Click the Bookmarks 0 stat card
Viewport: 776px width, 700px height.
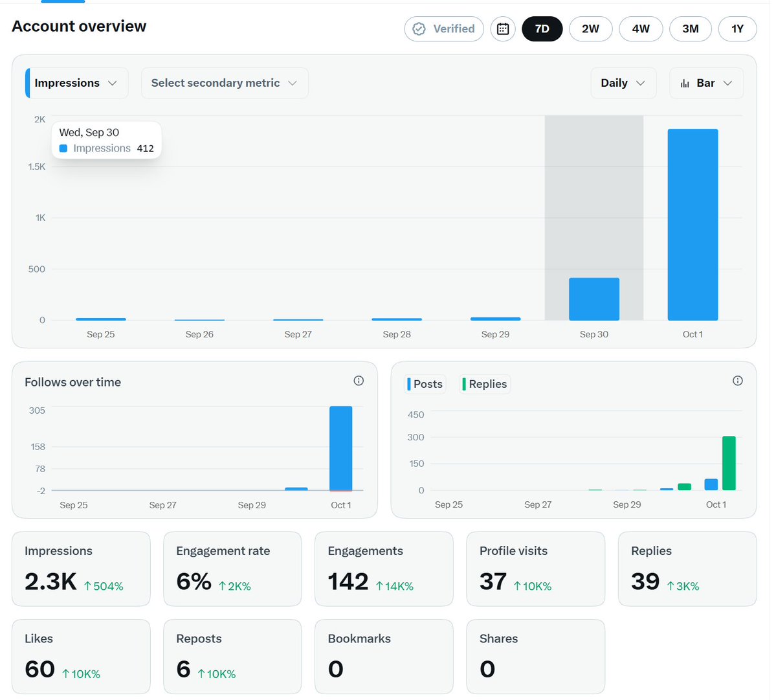[x=384, y=657]
